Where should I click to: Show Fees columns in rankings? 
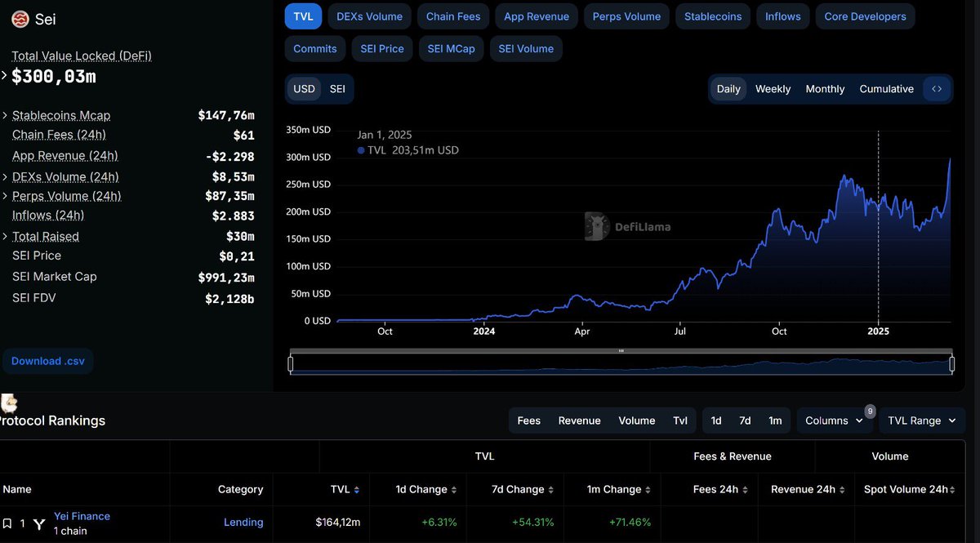coord(528,421)
